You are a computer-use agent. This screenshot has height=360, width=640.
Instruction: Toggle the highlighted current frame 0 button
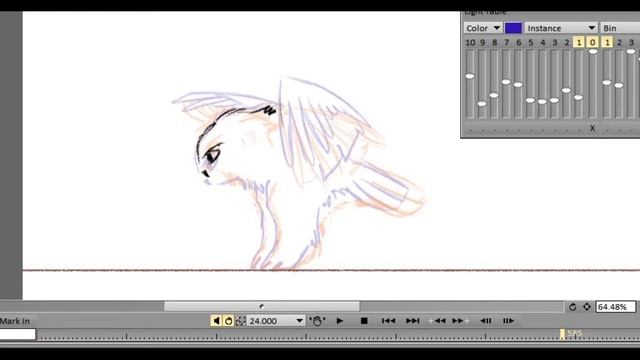pyautogui.click(x=593, y=42)
